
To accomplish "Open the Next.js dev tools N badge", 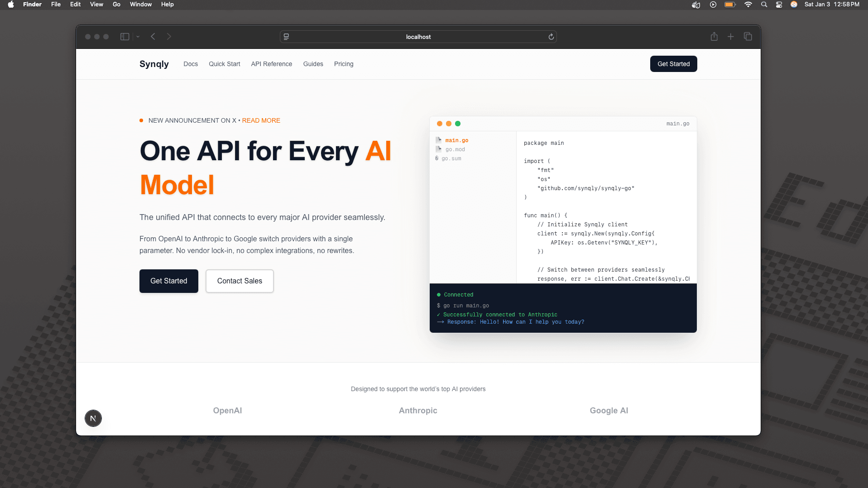I will click(93, 418).
